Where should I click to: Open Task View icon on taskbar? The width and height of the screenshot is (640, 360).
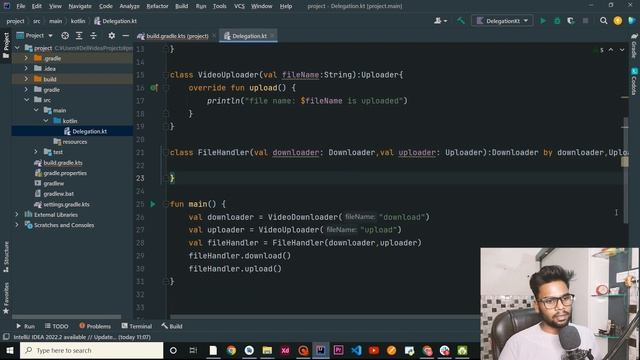tap(193, 351)
